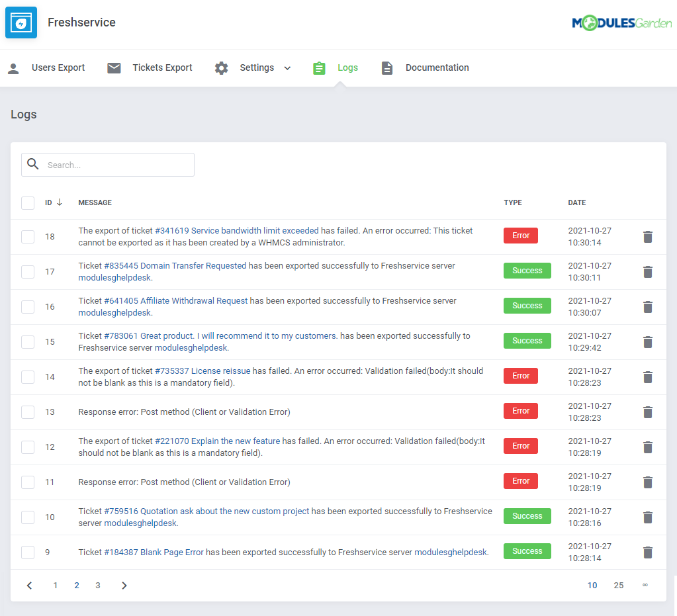Go to next page with right chevron
Image resolution: width=677 pixels, height=616 pixels.
tap(124, 586)
